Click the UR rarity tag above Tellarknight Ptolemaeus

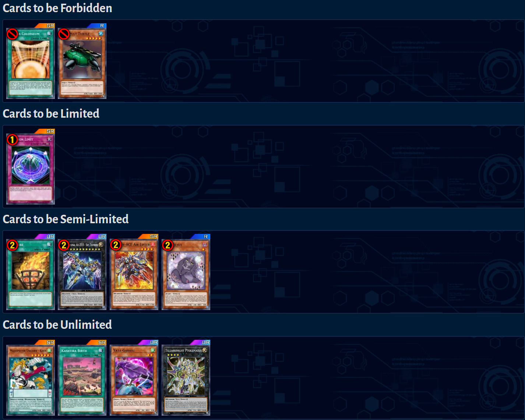(x=206, y=342)
